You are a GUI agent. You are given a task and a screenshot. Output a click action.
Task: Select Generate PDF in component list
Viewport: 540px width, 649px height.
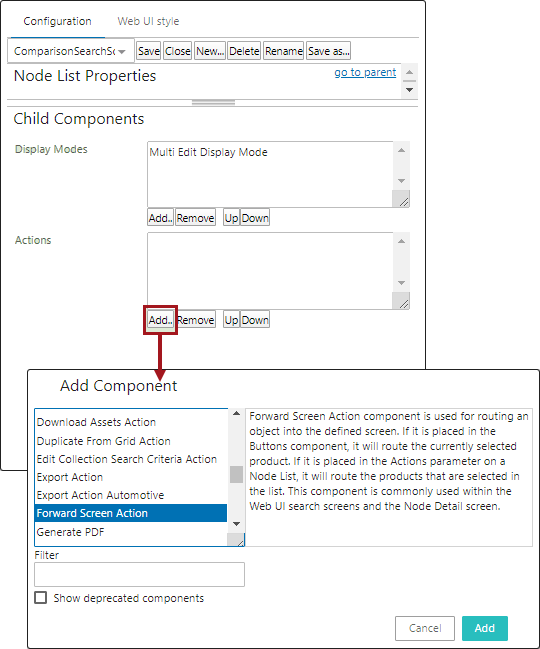[131, 532]
